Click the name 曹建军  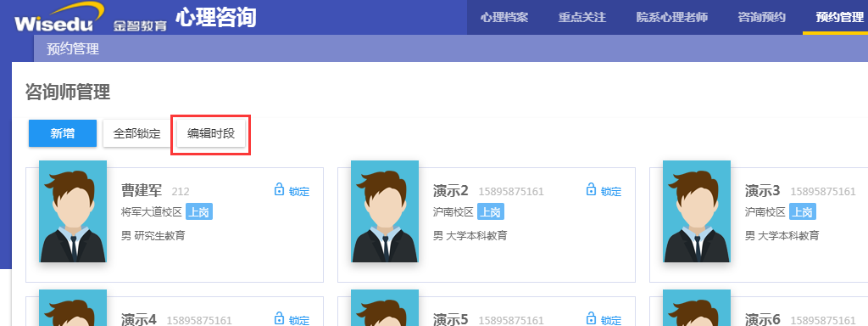pyautogui.click(x=142, y=191)
